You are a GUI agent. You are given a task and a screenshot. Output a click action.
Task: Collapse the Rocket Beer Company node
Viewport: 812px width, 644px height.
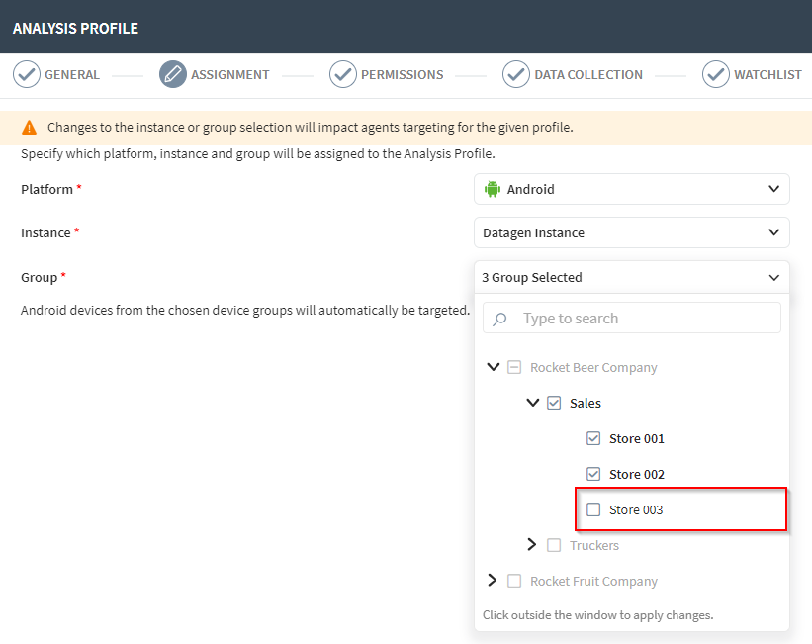493,367
